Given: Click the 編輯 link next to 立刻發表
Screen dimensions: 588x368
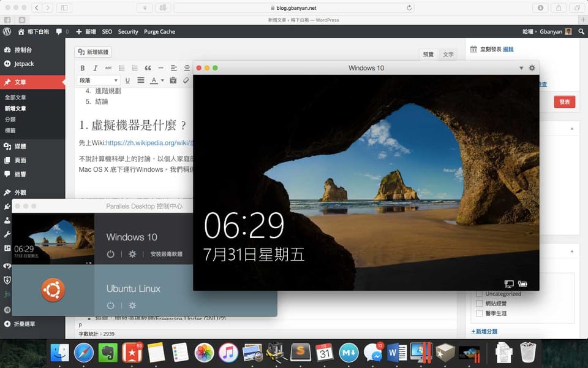Looking at the screenshot, I should click(508, 49).
